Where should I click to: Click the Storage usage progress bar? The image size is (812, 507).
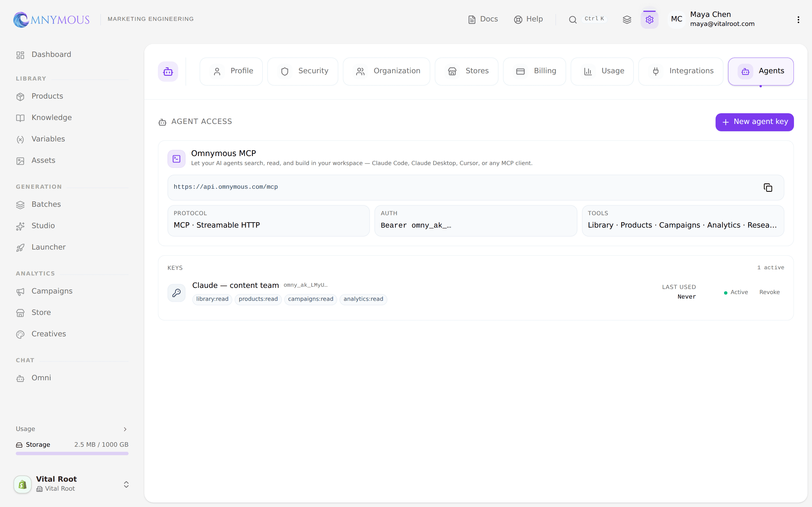[x=72, y=453]
